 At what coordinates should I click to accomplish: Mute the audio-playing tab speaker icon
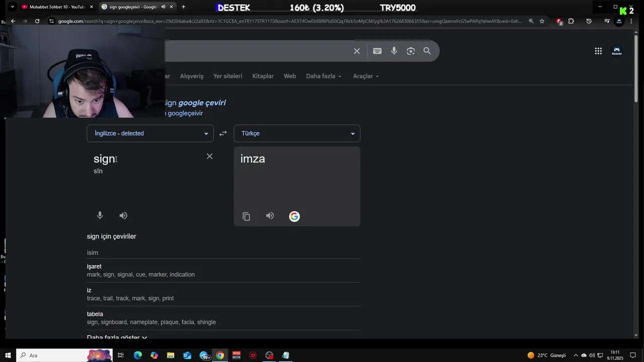click(x=163, y=7)
